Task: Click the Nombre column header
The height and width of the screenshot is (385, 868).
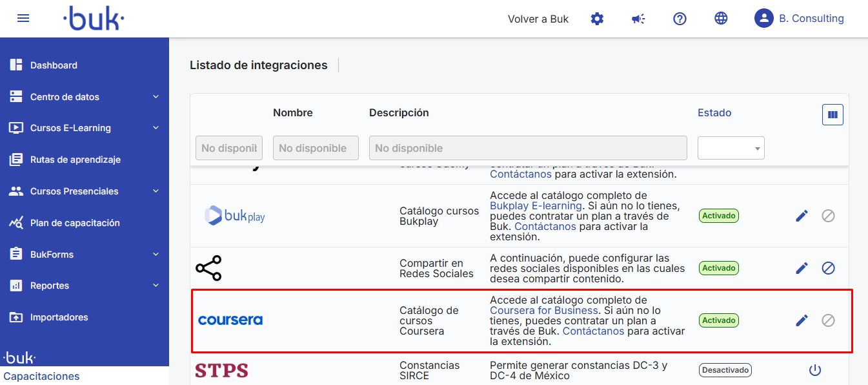Action: click(293, 112)
